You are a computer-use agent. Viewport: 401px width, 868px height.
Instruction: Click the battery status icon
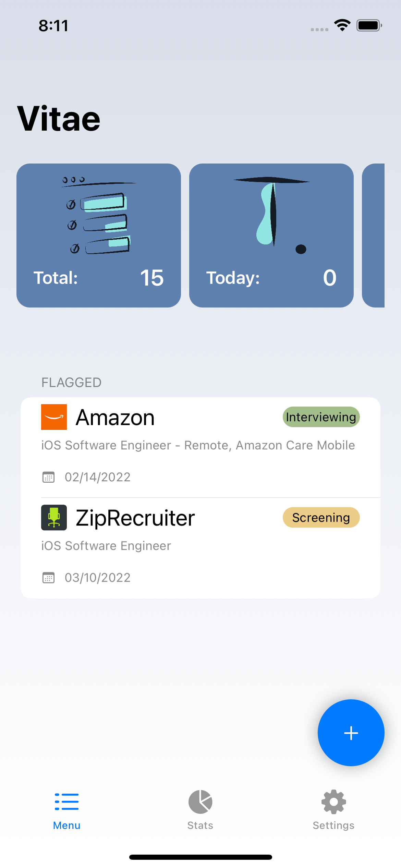tap(369, 25)
